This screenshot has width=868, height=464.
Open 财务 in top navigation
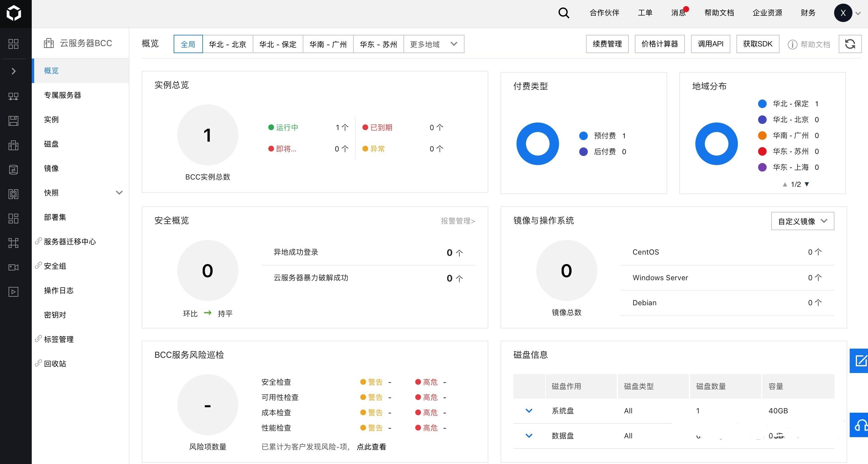(808, 13)
